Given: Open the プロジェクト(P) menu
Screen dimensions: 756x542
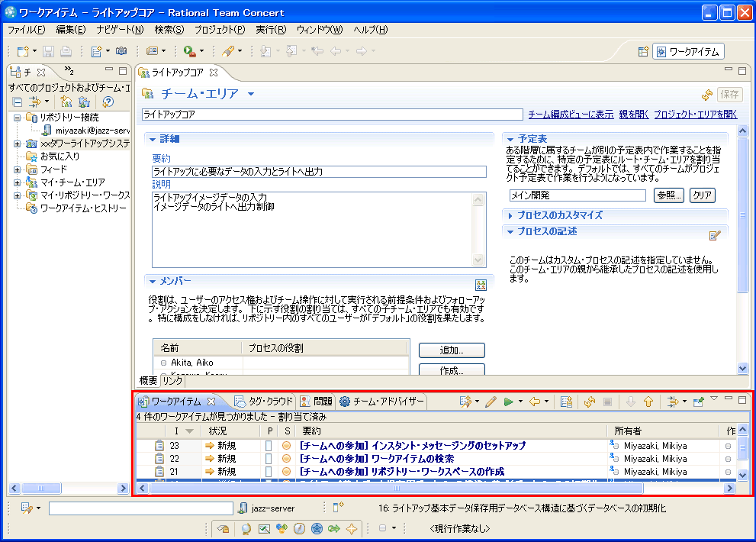Looking at the screenshot, I should [x=220, y=30].
